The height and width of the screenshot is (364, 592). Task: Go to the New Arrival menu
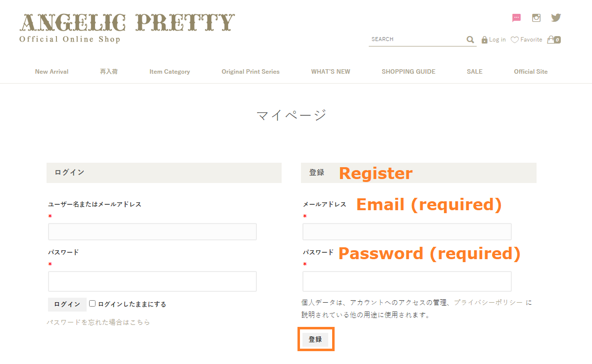(51, 72)
